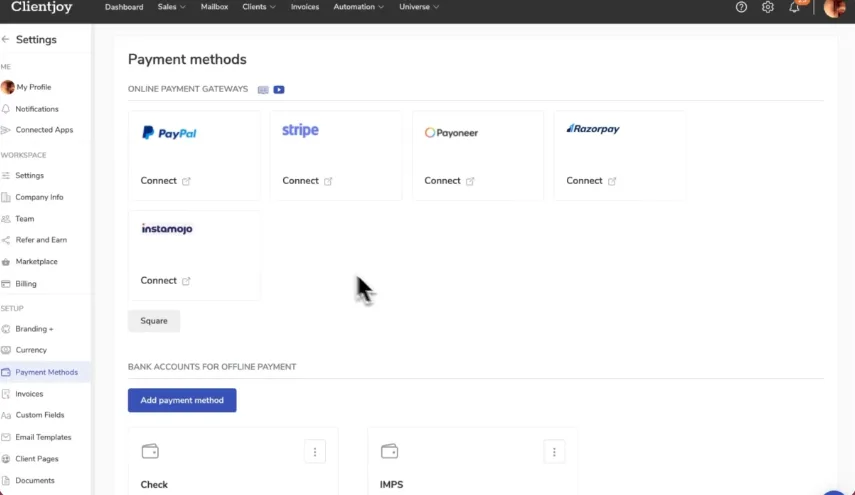
Task: Open Documents in sidebar
Action: point(35,480)
